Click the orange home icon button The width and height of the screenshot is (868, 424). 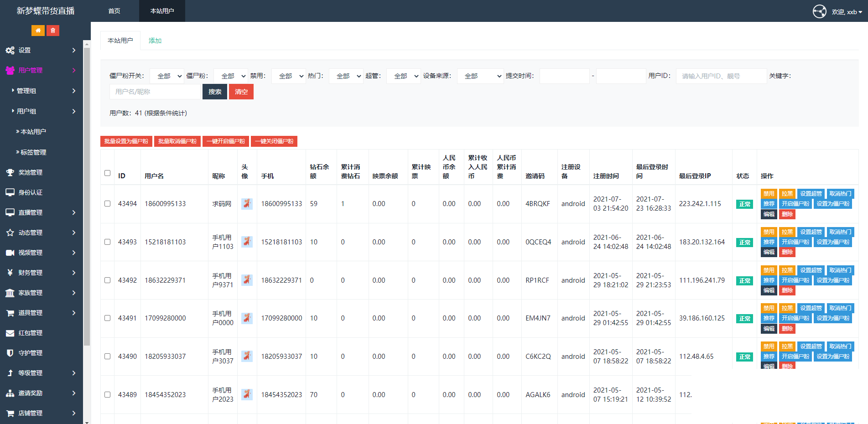point(38,31)
